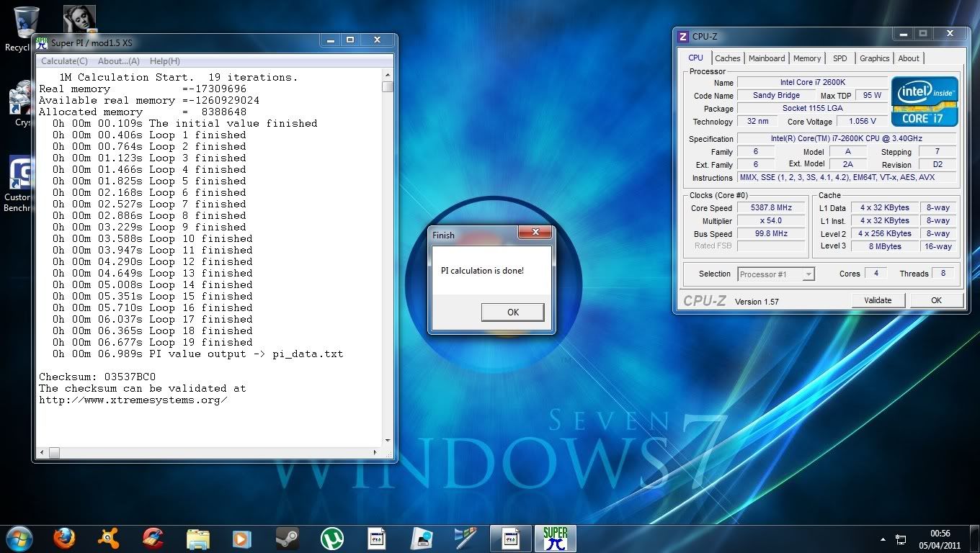This screenshot has height=553, width=980.
Task: Click the Intel Core i7 logo badge
Action: [x=925, y=101]
